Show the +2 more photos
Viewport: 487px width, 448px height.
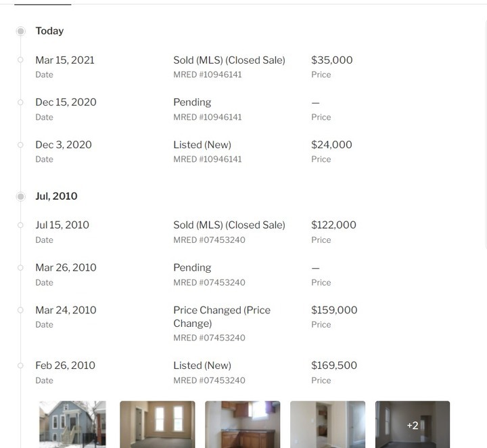[x=413, y=424]
